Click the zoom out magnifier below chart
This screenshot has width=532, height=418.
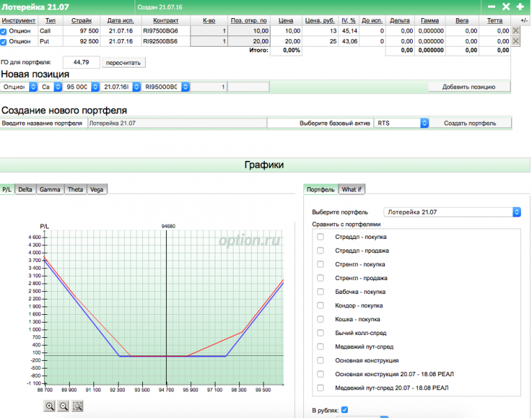coord(63,407)
